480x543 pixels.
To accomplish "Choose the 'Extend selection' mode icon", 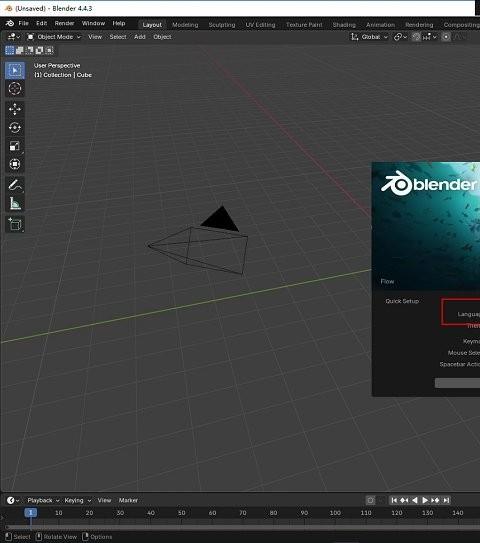I will tap(20, 51).
